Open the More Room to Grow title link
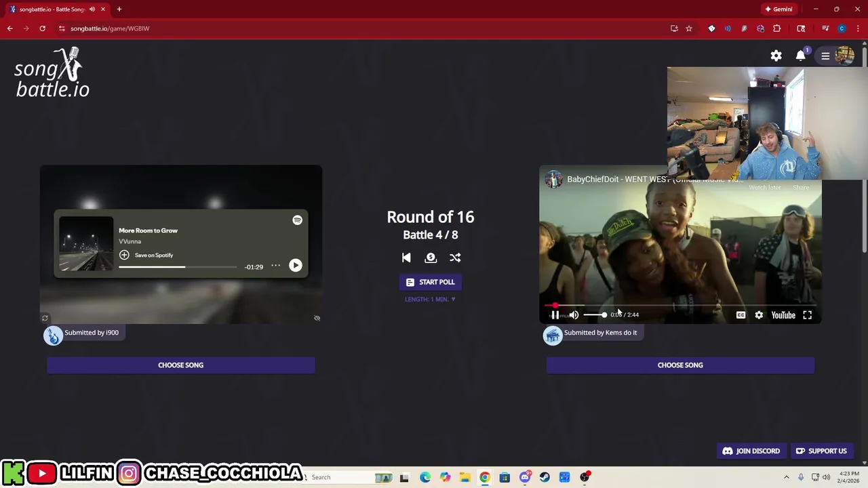The width and height of the screenshot is (868, 488). tap(148, 230)
